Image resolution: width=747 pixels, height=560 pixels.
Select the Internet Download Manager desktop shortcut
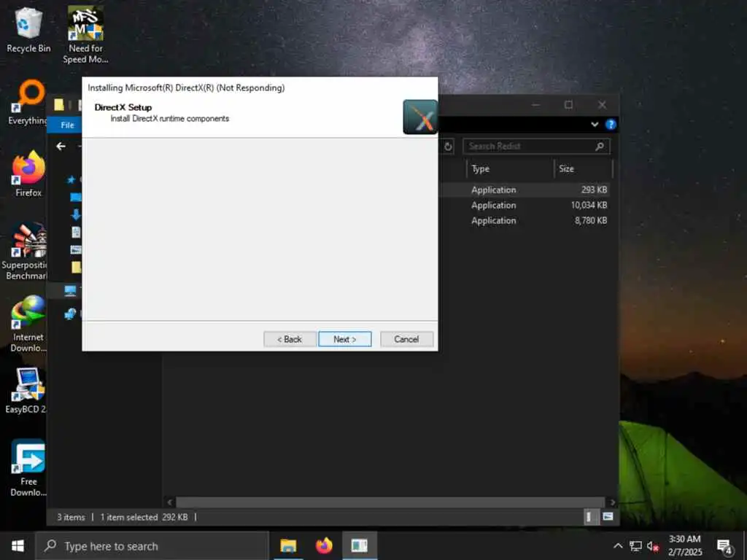coord(28,324)
